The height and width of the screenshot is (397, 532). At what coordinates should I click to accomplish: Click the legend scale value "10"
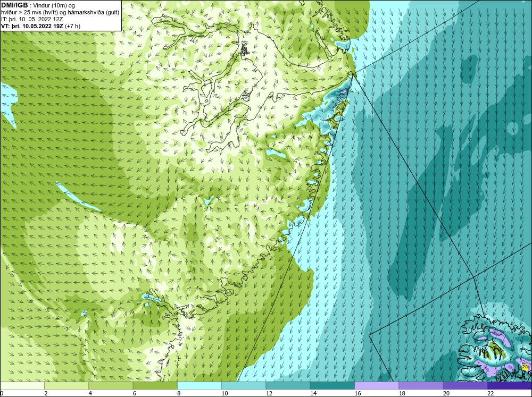[x=225, y=393]
